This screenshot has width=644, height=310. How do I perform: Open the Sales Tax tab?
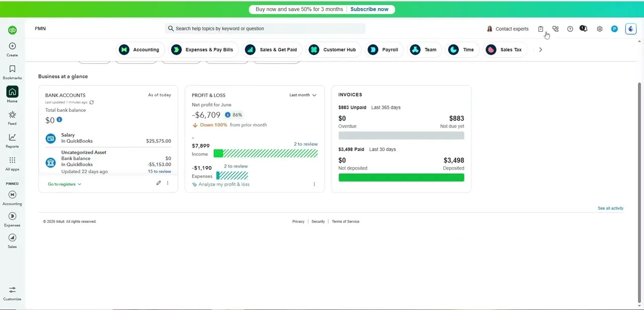click(505, 50)
